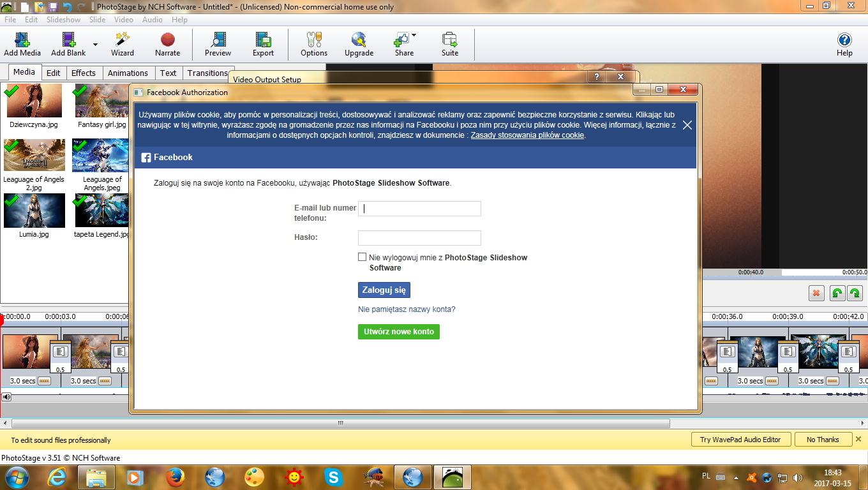Open the Video menu
This screenshot has height=490, width=868.
(123, 20)
